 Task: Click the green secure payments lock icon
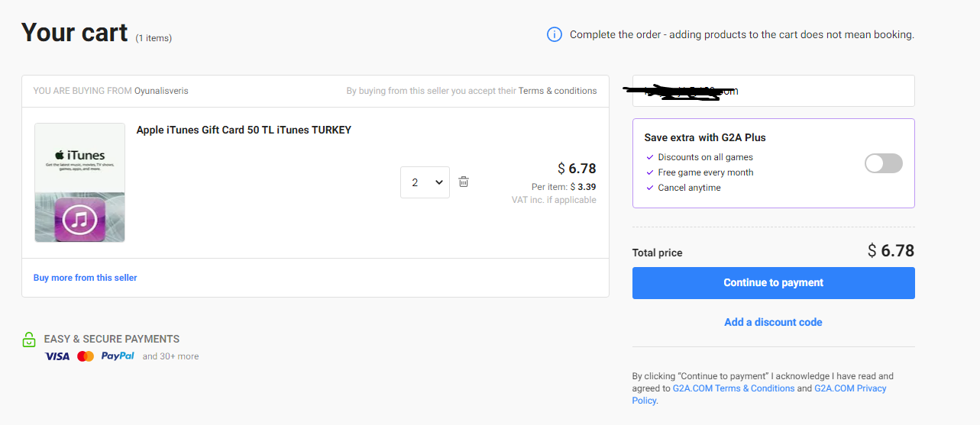coord(29,340)
